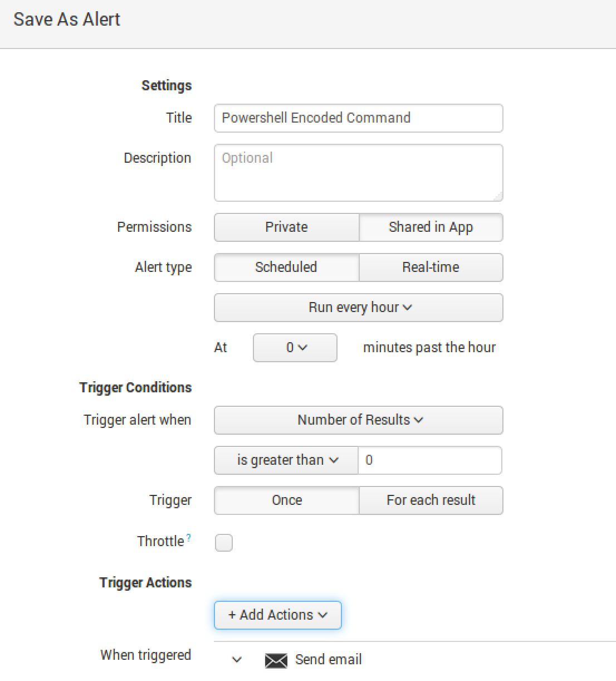The height and width of the screenshot is (681, 616).
Task: Set Permissions to Shared in App
Action: coord(431,227)
